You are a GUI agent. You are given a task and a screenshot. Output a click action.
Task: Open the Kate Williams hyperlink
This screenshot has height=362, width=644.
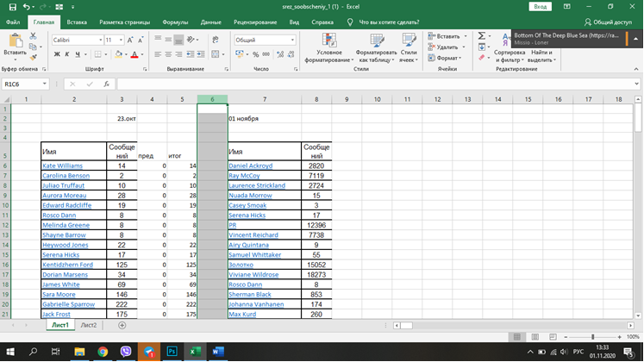(x=62, y=165)
